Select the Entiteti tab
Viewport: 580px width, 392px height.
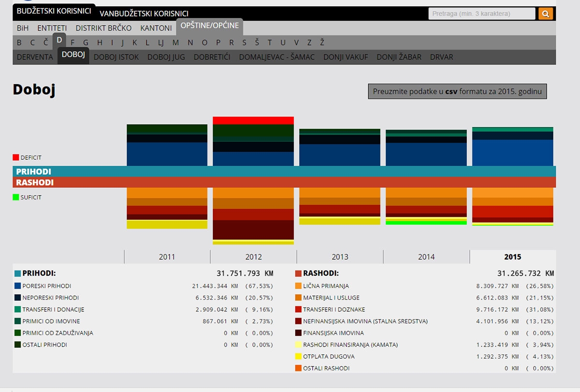tap(52, 28)
